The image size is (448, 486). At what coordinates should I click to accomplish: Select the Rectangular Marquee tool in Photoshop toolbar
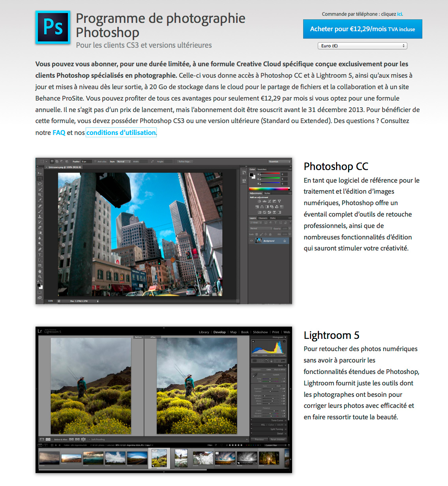click(x=40, y=179)
